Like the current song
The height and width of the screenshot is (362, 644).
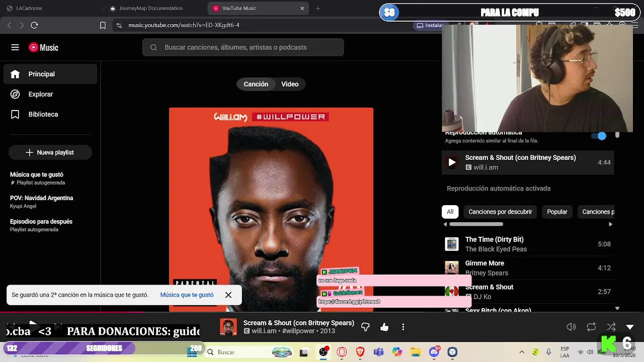pos(384,327)
